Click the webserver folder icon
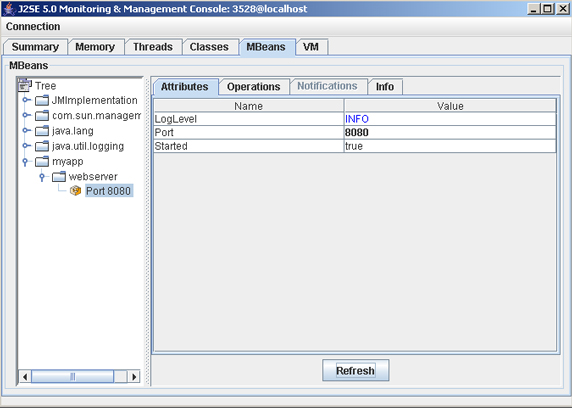This screenshot has height=408, width=572. click(59, 177)
